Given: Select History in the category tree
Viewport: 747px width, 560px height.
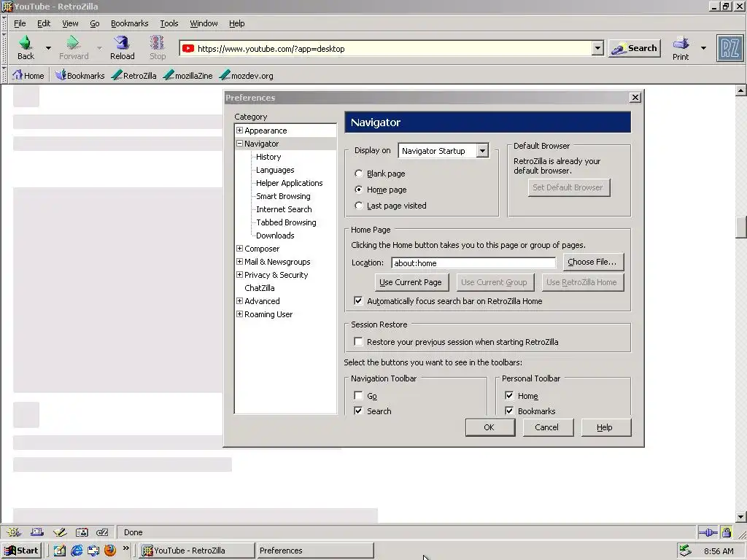Looking at the screenshot, I should point(268,157).
